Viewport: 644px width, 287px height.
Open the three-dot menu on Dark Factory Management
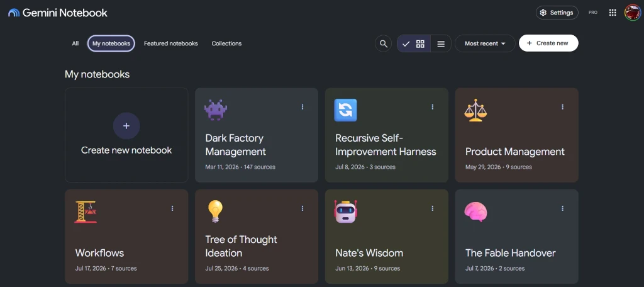[303, 107]
